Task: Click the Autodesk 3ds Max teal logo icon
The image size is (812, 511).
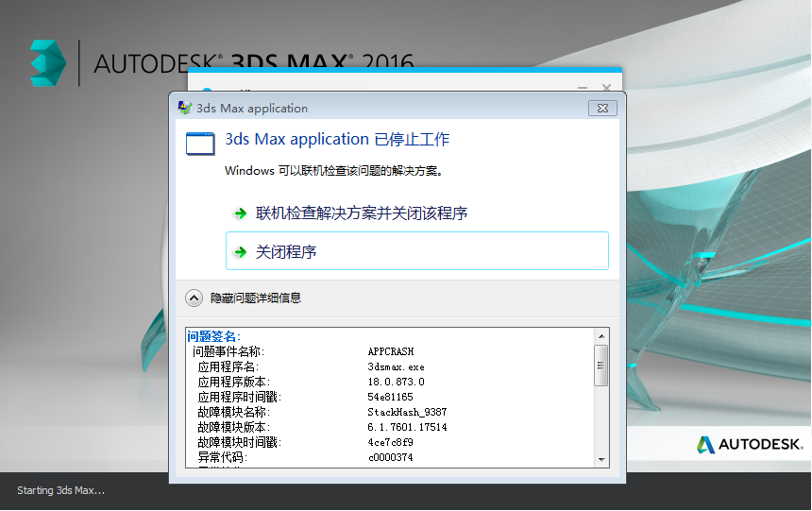Action: click(48, 62)
